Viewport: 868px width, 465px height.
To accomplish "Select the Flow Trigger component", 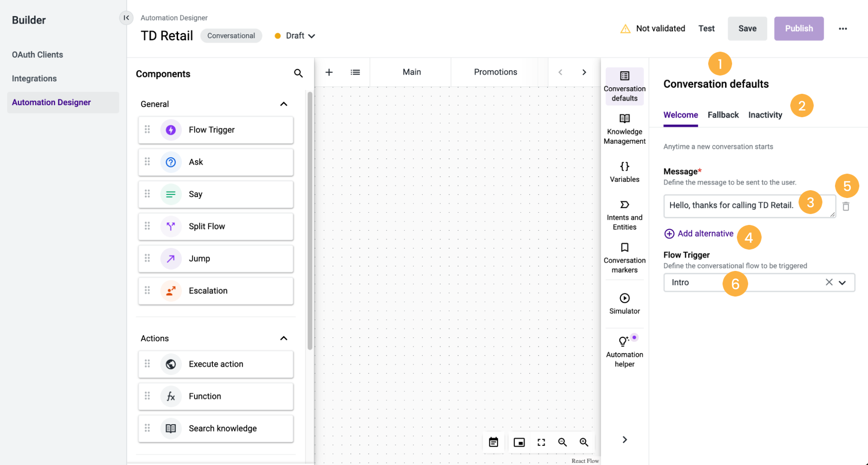I will click(x=216, y=130).
